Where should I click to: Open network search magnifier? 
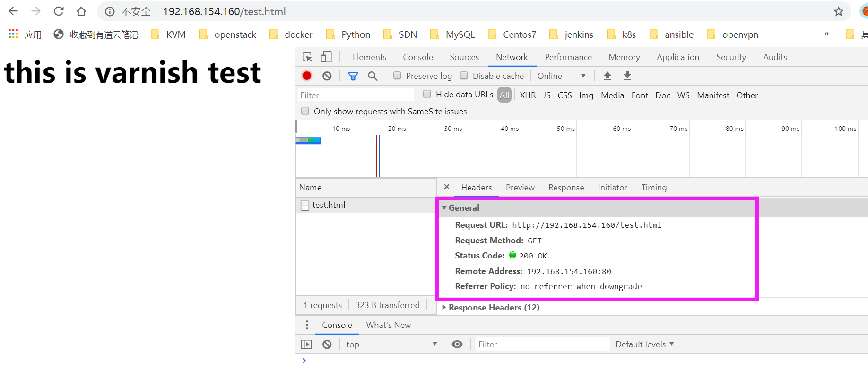[x=373, y=76]
